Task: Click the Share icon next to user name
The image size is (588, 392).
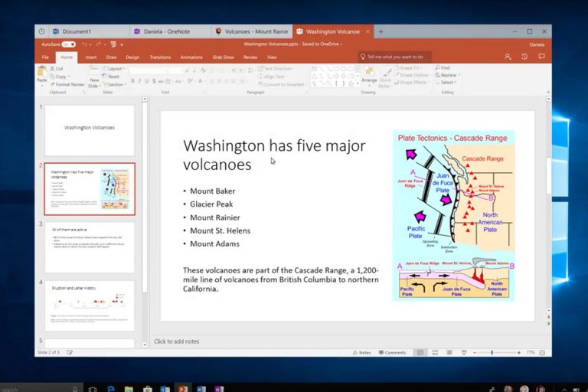Action: click(x=508, y=57)
